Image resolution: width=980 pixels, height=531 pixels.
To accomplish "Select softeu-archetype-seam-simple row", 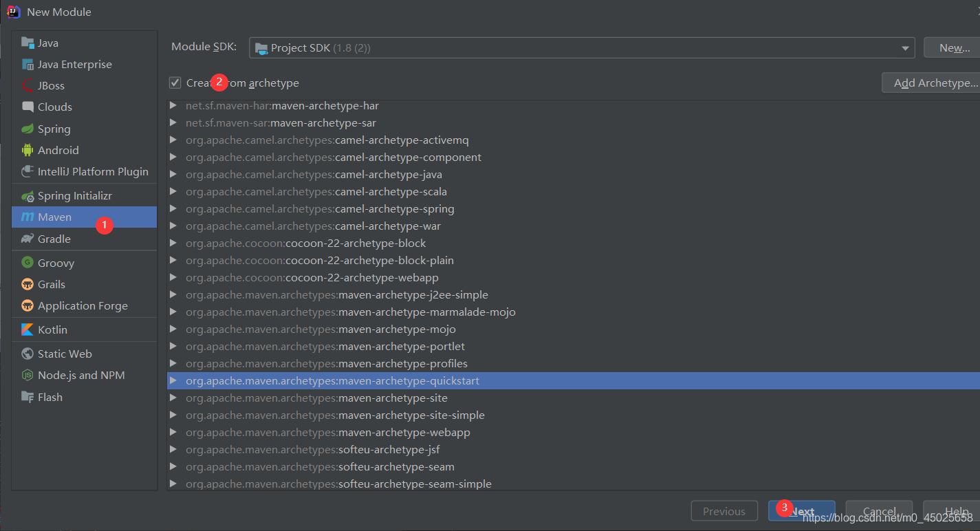I will click(x=574, y=484).
